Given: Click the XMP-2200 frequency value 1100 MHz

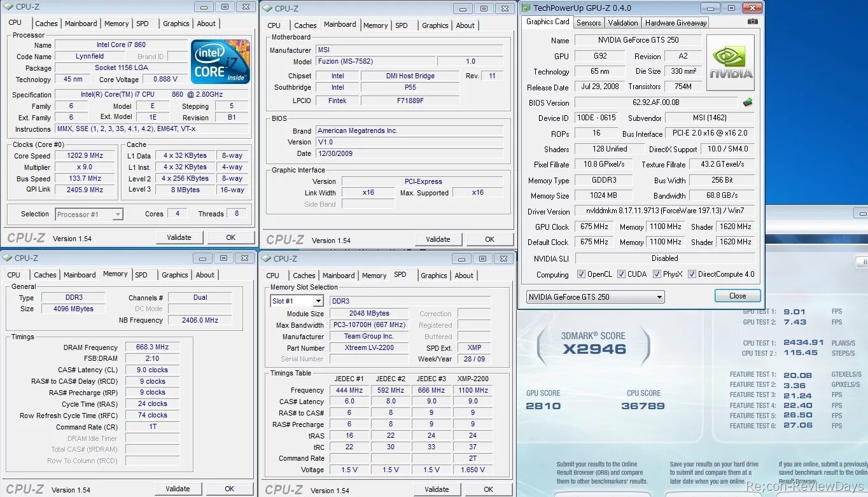Looking at the screenshot, I should tap(472, 390).
